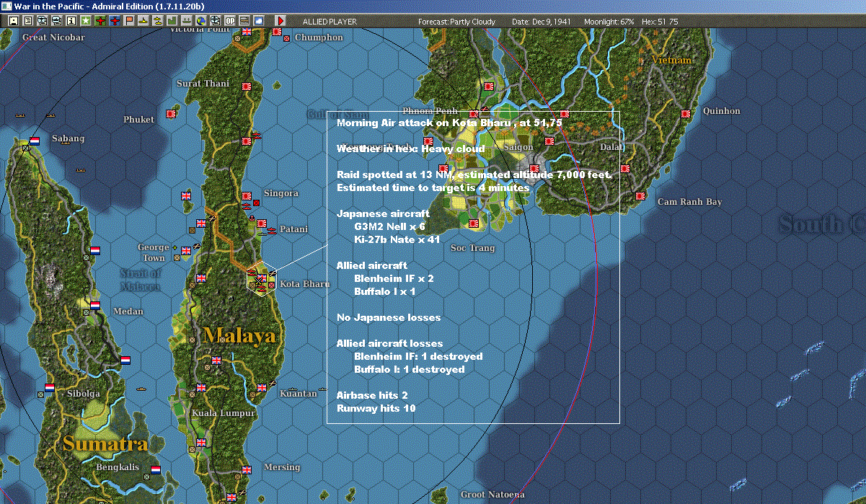Click the 'Moonlight: 67%' status text
Screen dimensions: 866x504
coord(610,22)
